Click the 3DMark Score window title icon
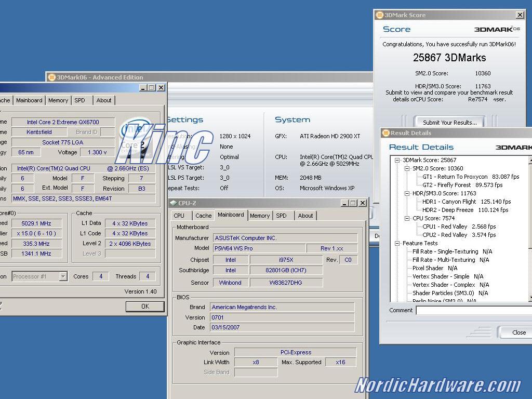 [380, 15]
